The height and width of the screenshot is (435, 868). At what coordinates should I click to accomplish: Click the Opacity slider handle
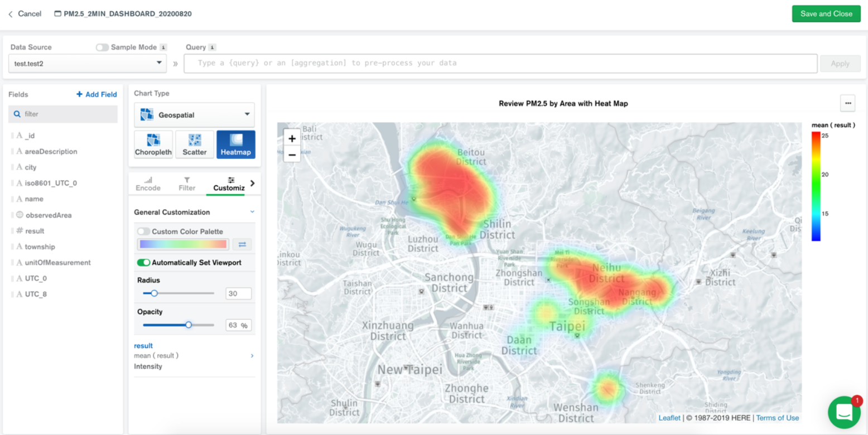pos(188,324)
